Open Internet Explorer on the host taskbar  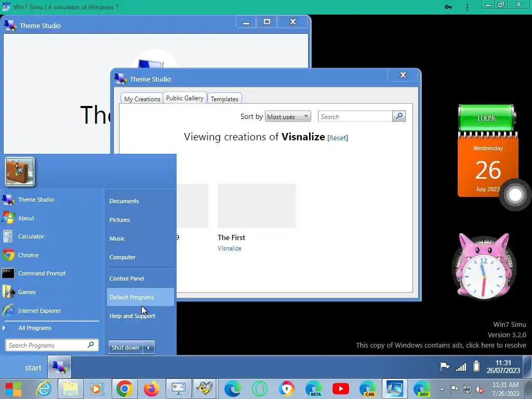(x=44, y=389)
